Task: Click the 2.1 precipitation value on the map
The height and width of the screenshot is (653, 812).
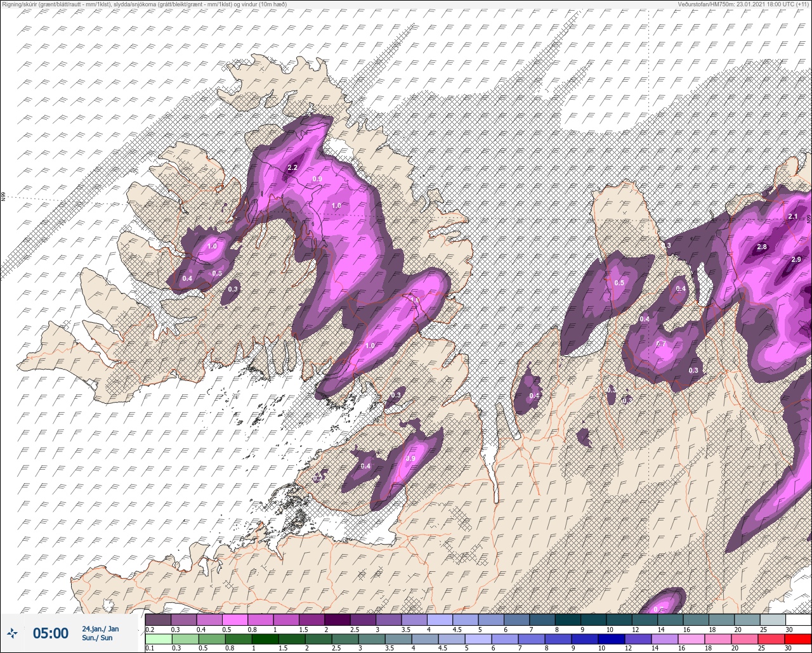Action: pyautogui.click(x=792, y=217)
